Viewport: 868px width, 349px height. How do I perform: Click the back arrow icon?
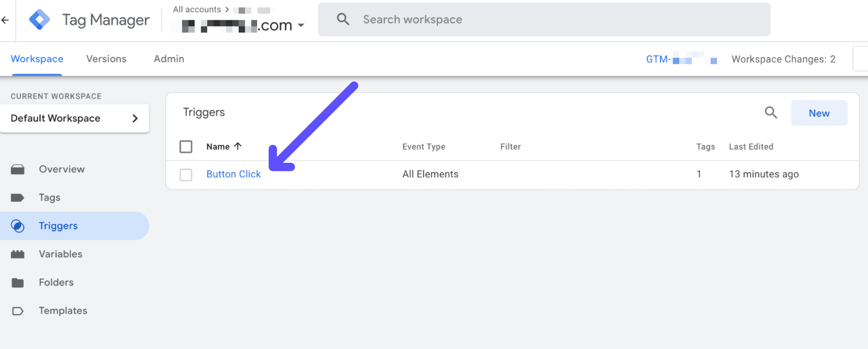pos(5,20)
